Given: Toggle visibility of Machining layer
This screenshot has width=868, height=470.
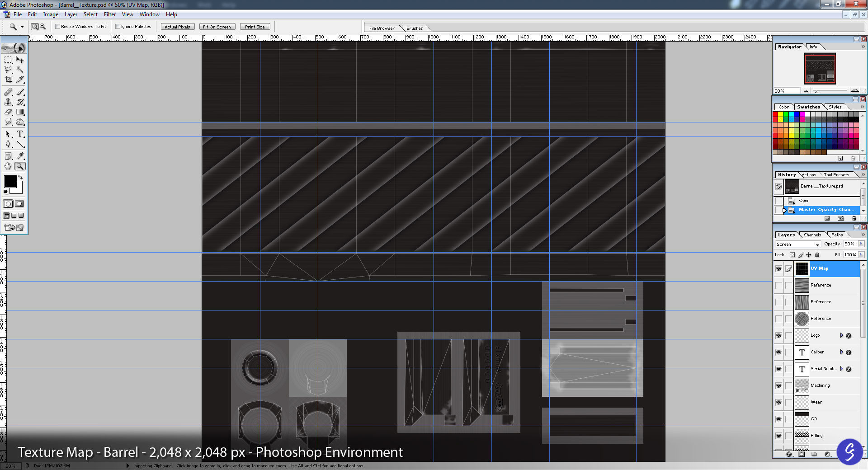Looking at the screenshot, I should (778, 385).
